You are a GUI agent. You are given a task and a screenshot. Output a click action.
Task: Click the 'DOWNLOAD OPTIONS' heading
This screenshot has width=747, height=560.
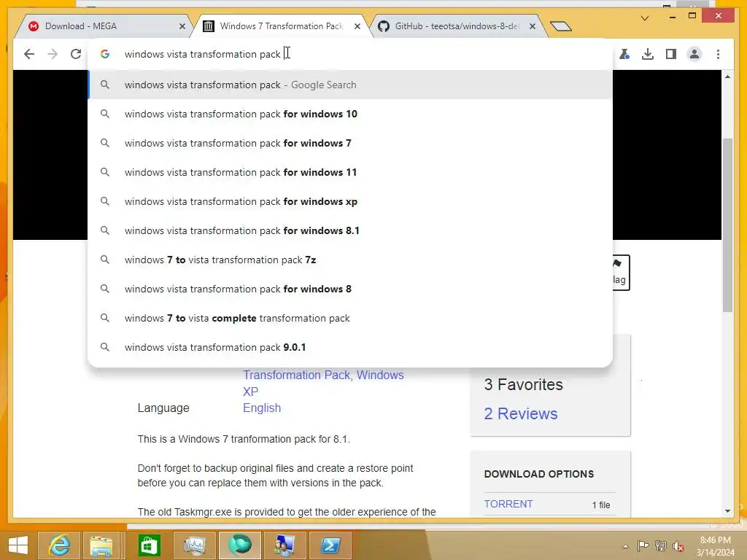[539, 474]
